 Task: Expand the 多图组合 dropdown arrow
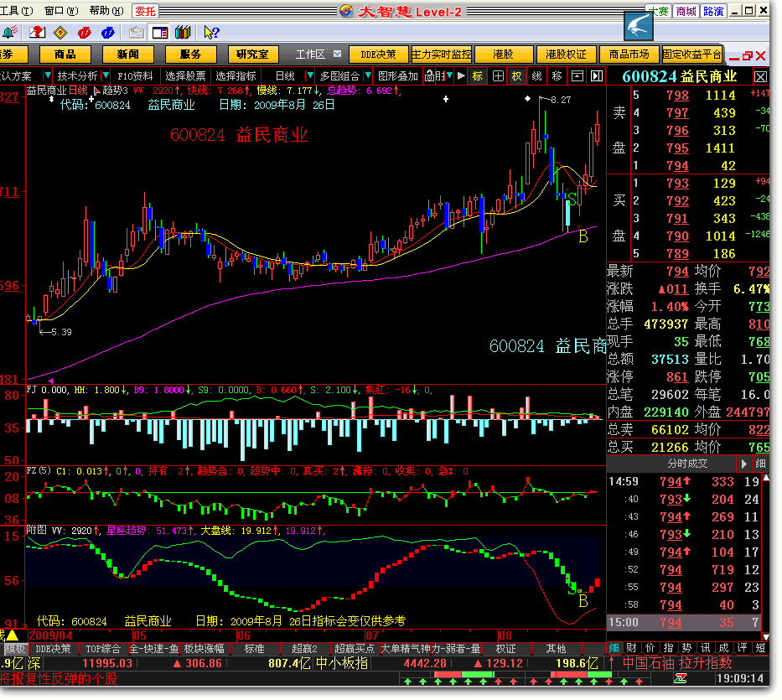point(368,75)
